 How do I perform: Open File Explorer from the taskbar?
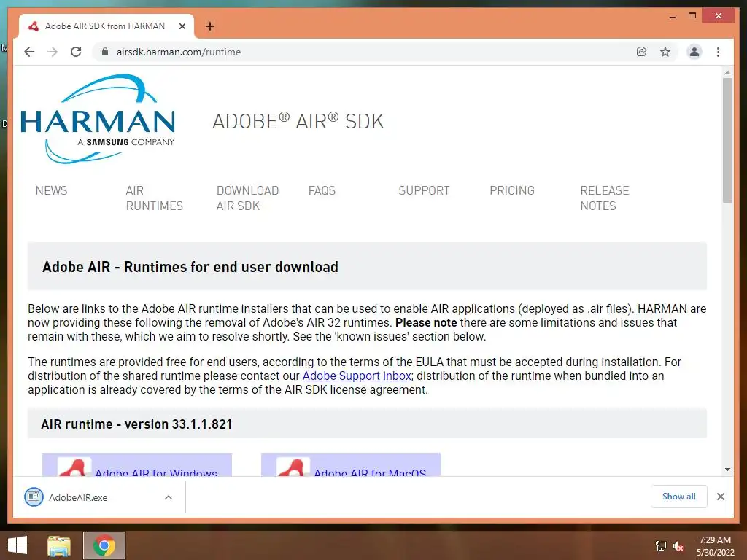coord(59,545)
